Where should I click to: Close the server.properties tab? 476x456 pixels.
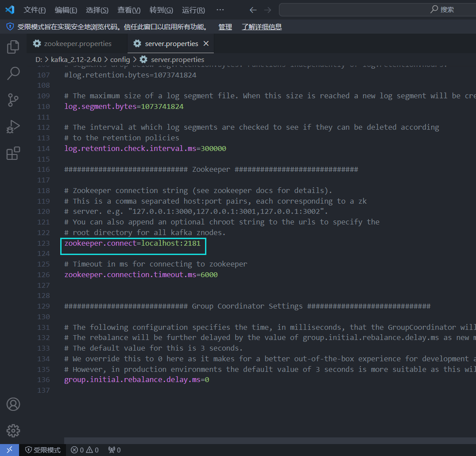click(206, 43)
